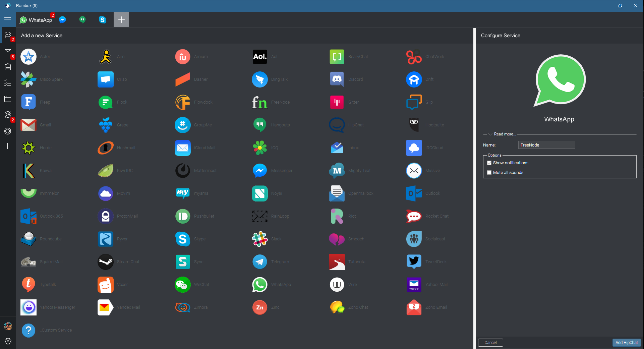Select the FreeNode service icon
Viewport: 644px width, 349px height.
(x=260, y=102)
